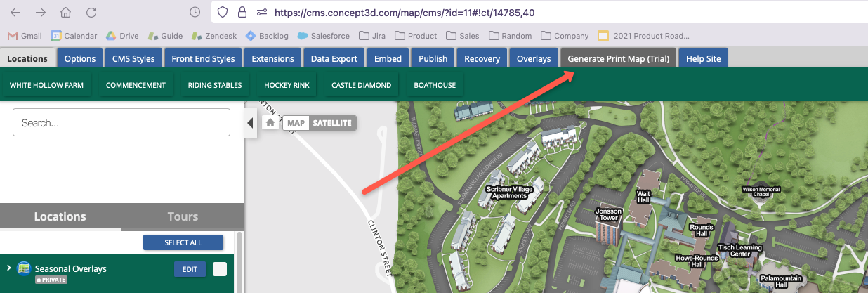
Task: Click the shield tracking protection icon
Action: click(x=223, y=12)
